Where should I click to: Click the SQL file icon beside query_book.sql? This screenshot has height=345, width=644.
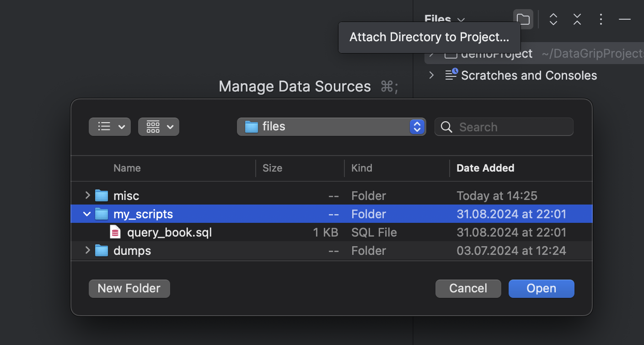click(x=115, y=232)
